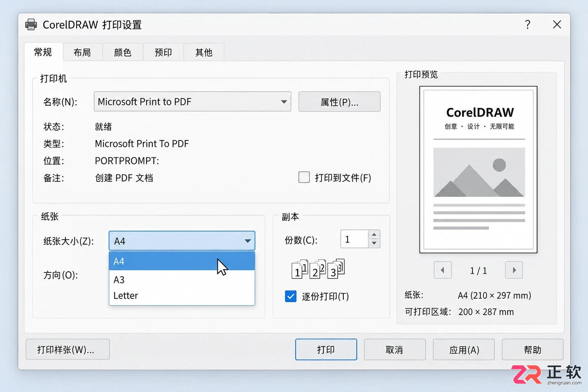588x392 pixels.
Task: Click the 打印样张(W)... button
Action: [68, 350]
